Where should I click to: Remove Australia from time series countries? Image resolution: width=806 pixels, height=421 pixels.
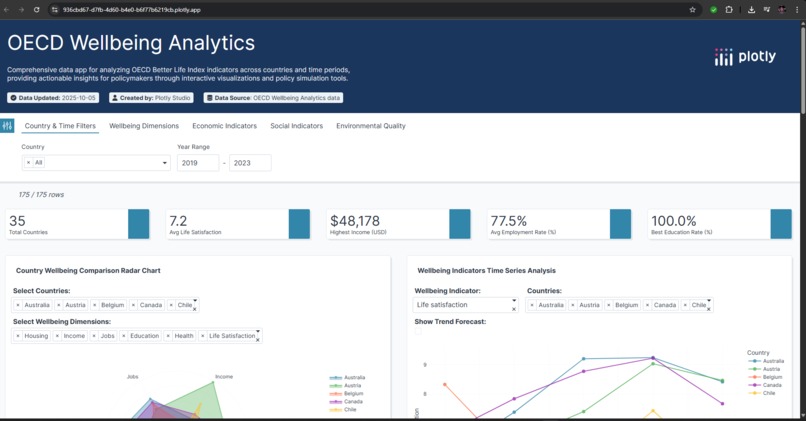pyautogui.click(x=532, y=305)
